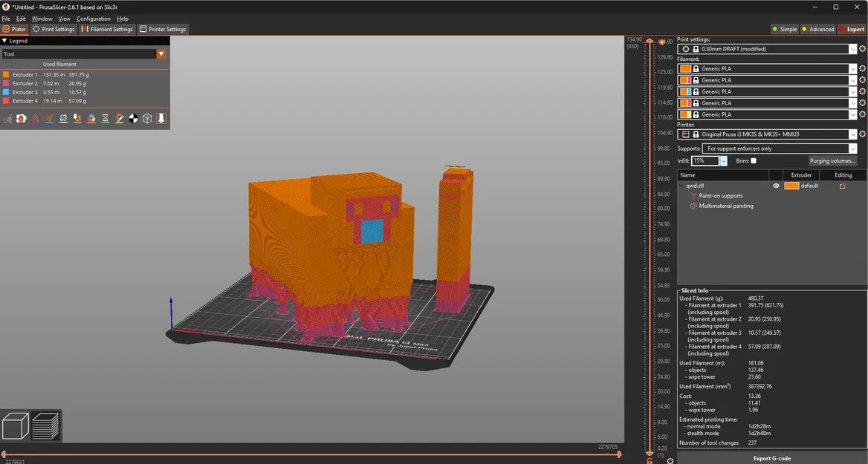
Task: Toggle Seams visibility icon in legend
Action: tap(63, 118)
